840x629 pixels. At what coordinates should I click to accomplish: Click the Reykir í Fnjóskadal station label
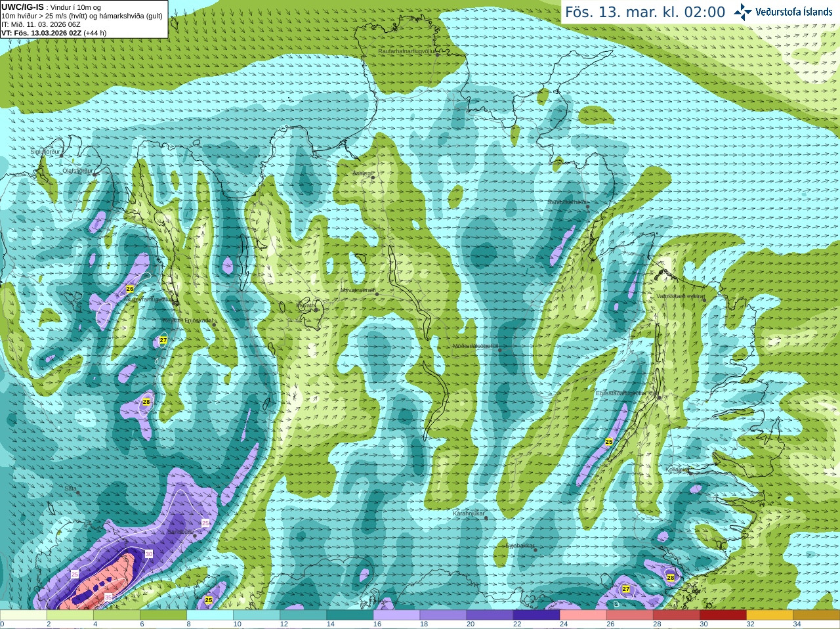click(187, 320)
